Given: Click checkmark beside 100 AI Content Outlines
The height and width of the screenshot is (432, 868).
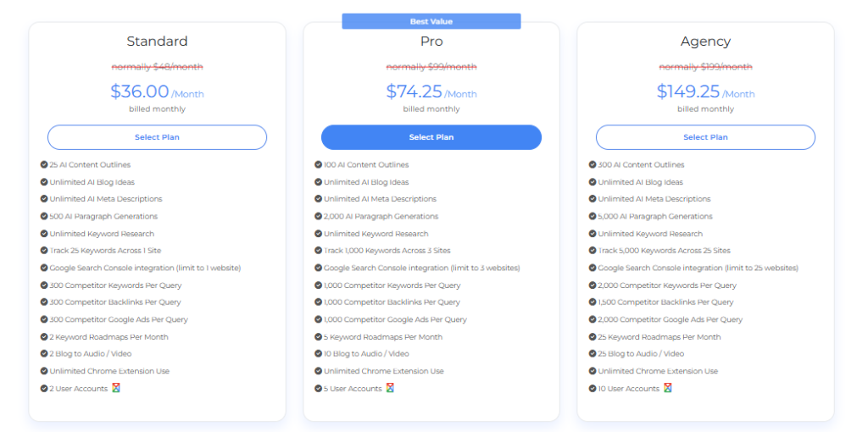Looking at the screenshot, I should tap(319, 164).
